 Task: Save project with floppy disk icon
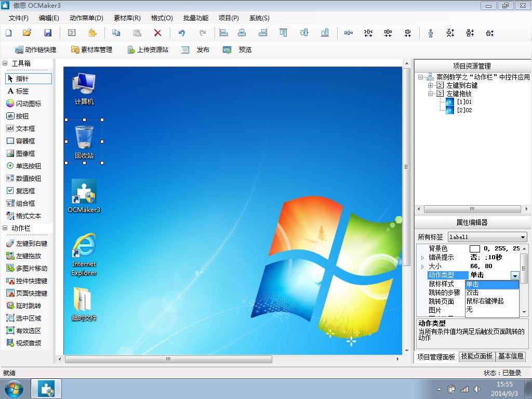(48, 33)
